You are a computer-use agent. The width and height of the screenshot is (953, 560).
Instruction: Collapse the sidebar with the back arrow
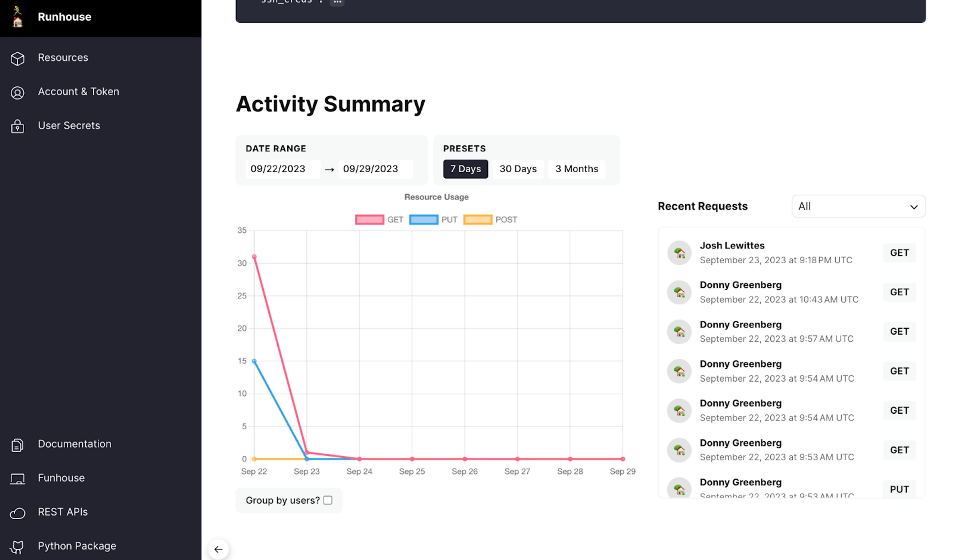tap(218, 549)
